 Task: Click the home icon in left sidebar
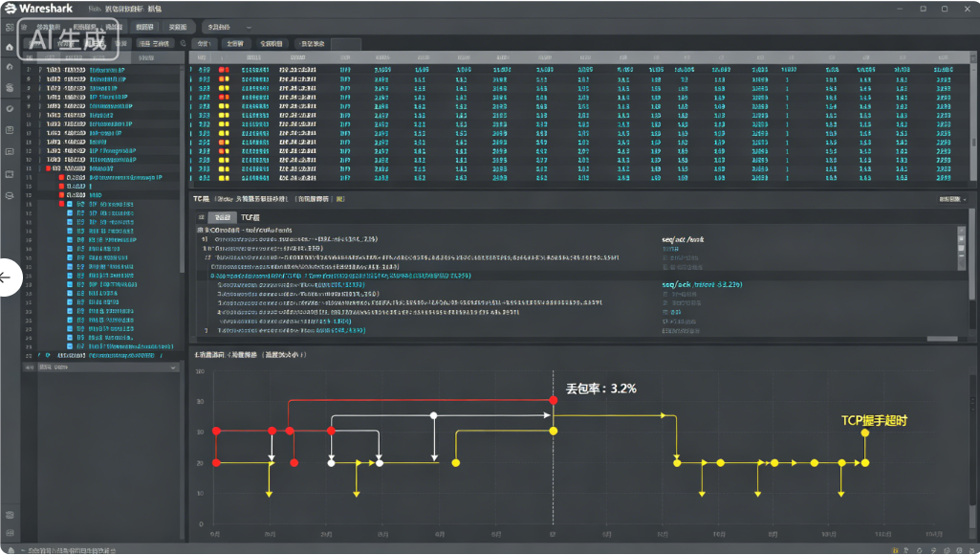(x=10, y=46)
